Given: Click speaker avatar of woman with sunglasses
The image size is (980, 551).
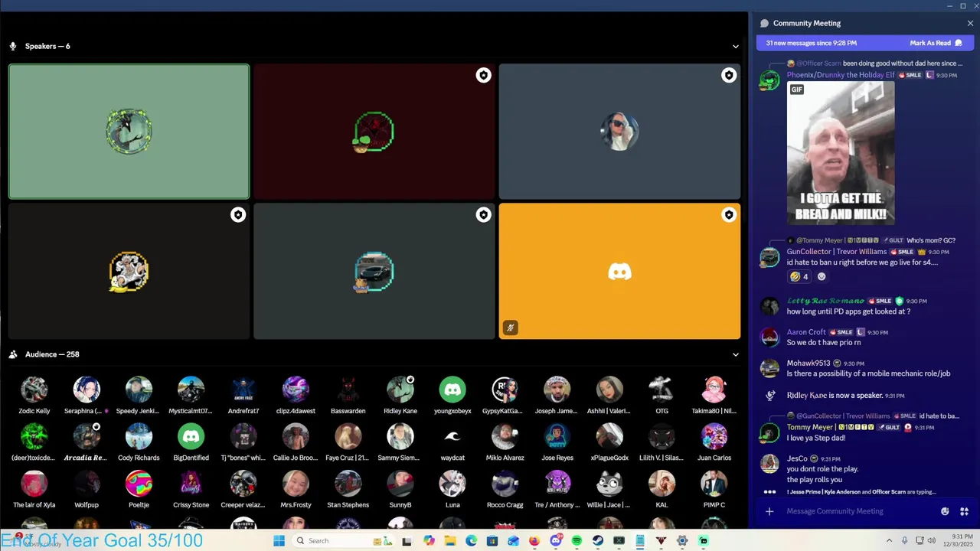Looking at the screenshot, I should (x=619, y=132).
